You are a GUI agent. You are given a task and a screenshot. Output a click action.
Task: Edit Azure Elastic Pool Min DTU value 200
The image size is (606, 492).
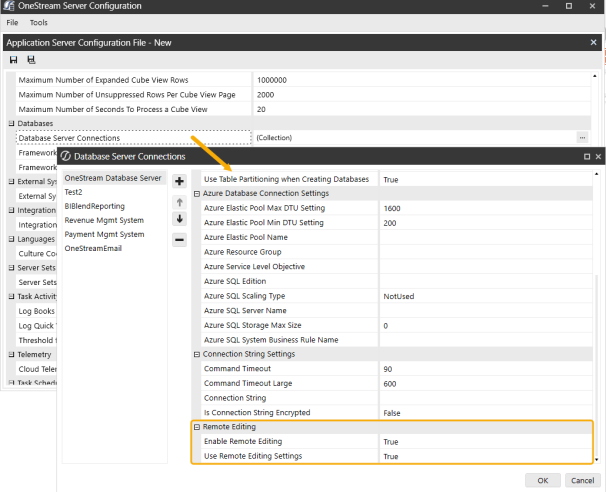tap(486, 223)
